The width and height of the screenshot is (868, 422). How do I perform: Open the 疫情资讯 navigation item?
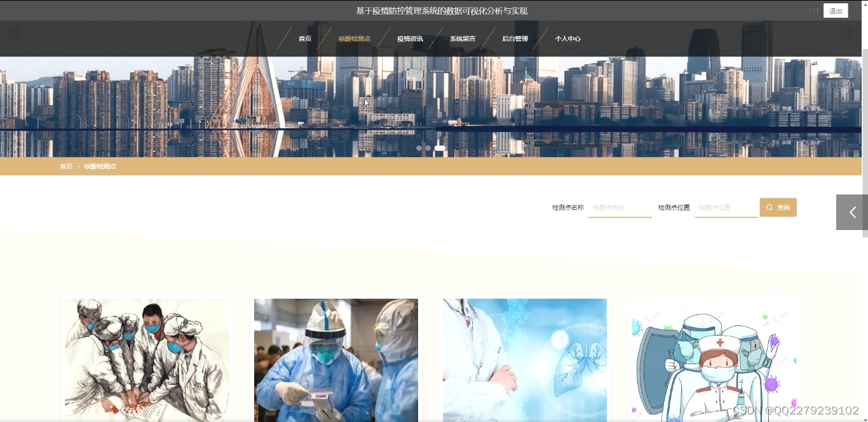(x=410, y=38)
